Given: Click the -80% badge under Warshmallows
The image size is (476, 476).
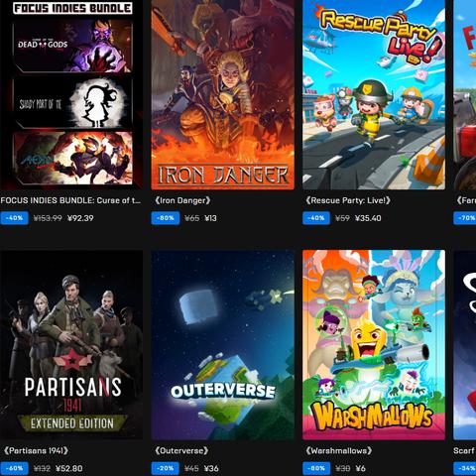Looking at the screenshot, I should coord(316,468).
